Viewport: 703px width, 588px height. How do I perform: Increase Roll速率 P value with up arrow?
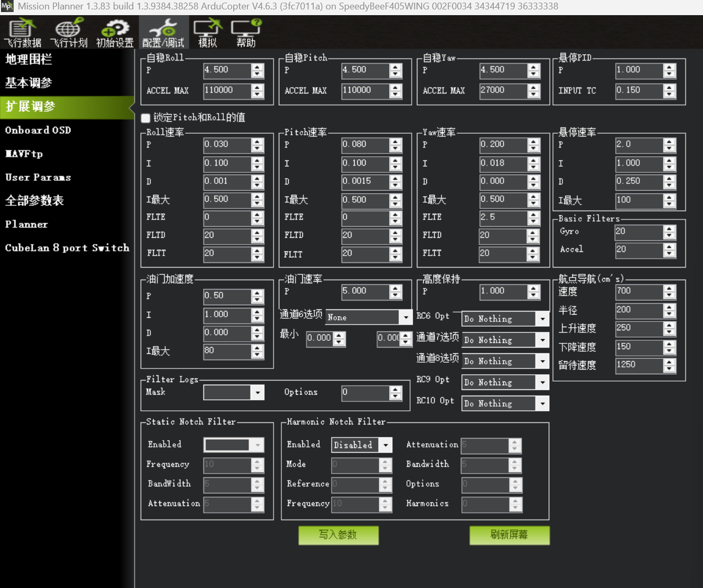coord(257,142)
